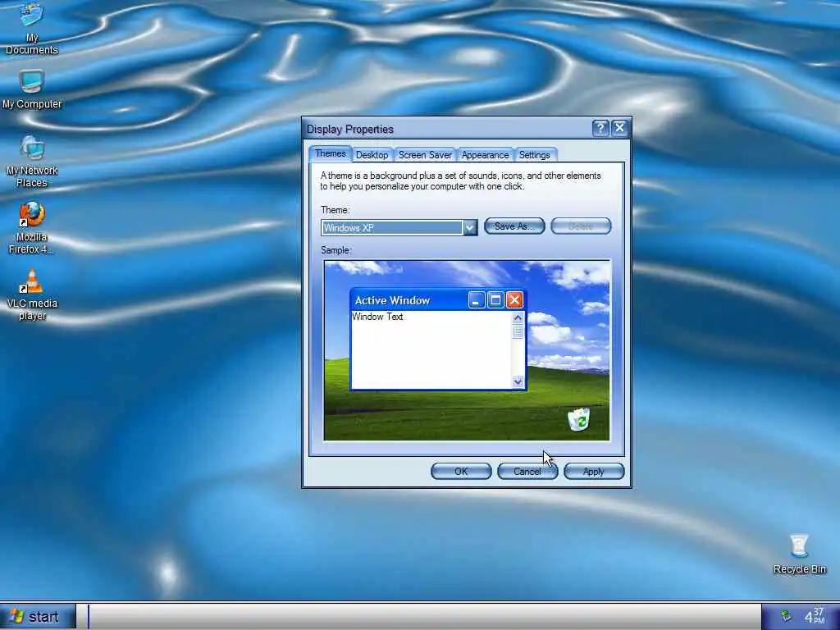Click the Recycle Bin in sample preview

pos(578,419)
